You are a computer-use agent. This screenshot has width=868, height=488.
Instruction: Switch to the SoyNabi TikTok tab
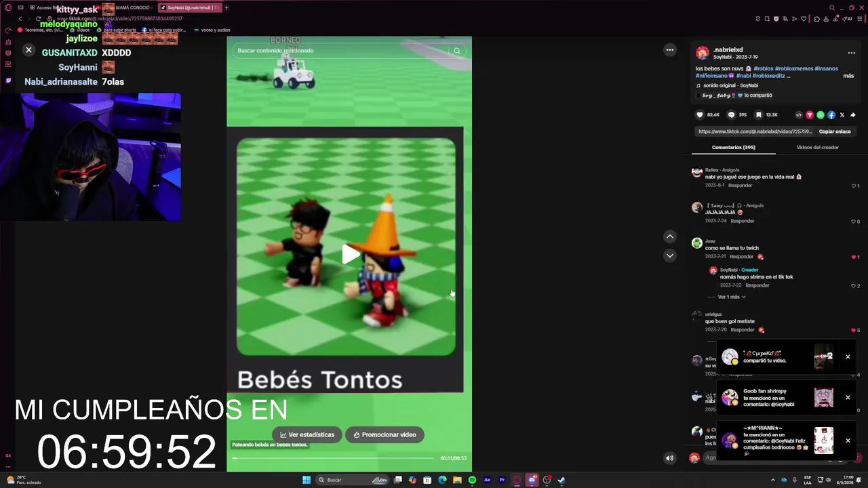point(191,7)
